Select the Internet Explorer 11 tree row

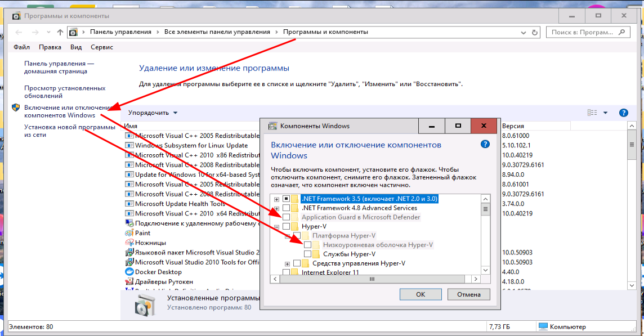(330, 272)
